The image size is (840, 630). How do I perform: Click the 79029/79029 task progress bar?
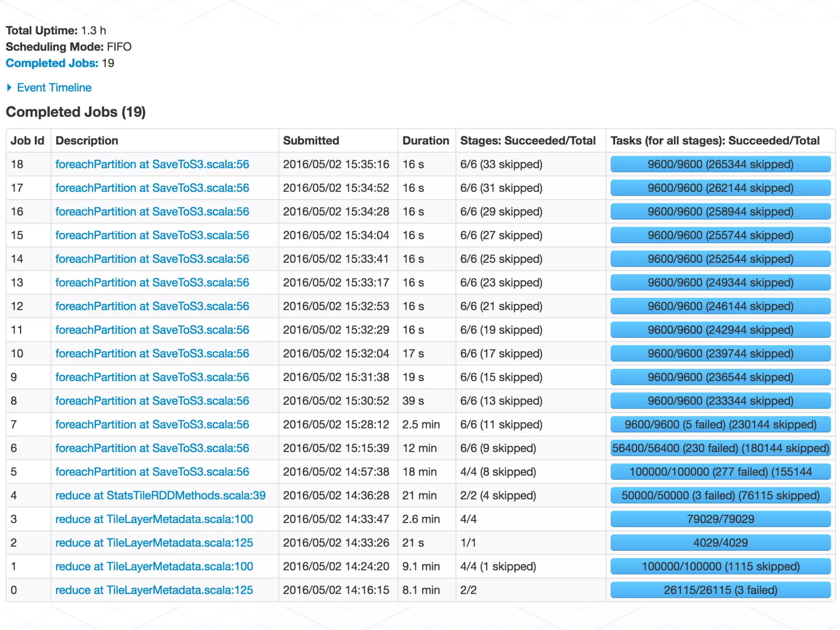[720, 519]
